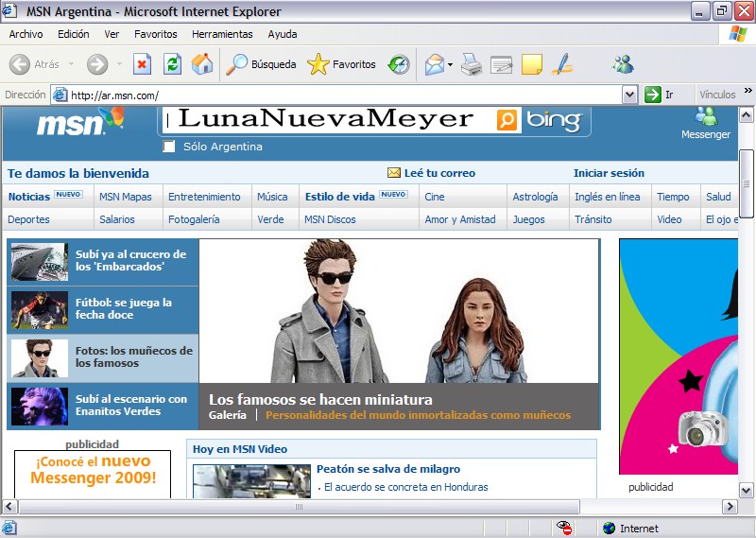
Task: Select the Fútbol fecha doce thumbnail
Action: pos(39,309)
